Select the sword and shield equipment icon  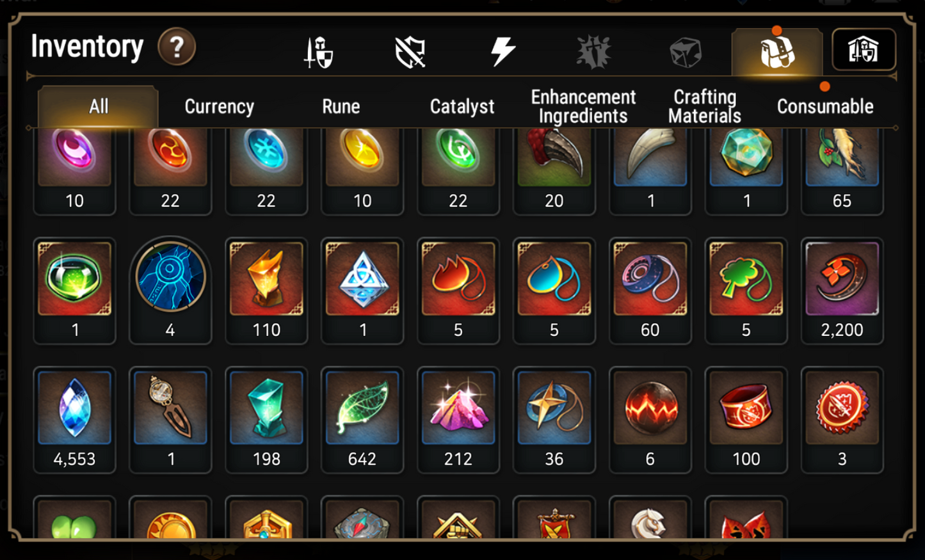319,52
